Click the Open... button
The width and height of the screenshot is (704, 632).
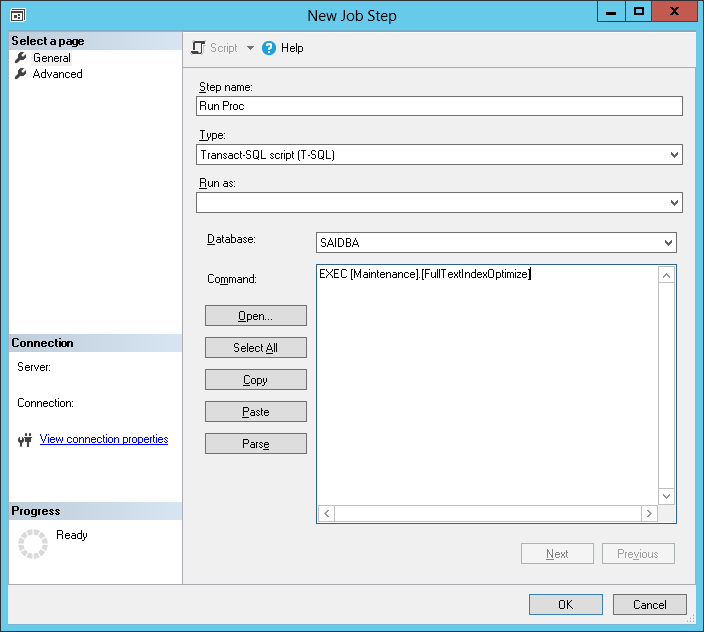255,316
